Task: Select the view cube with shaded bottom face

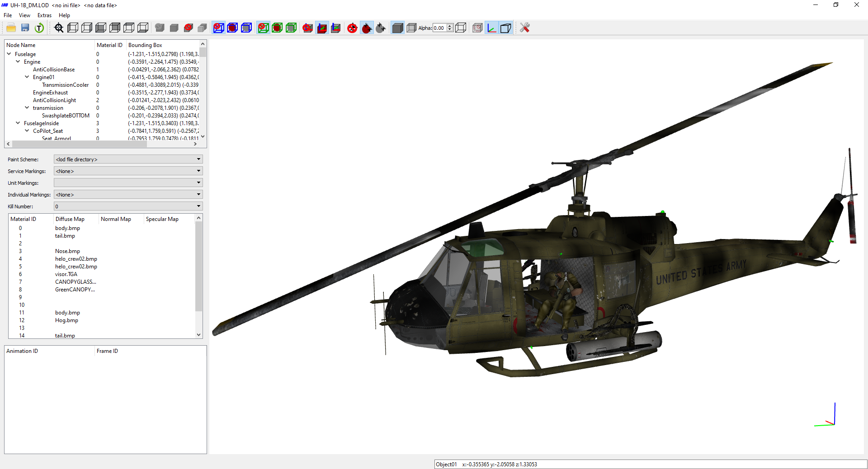Action: pyautogui.click(x=143, y=28)
